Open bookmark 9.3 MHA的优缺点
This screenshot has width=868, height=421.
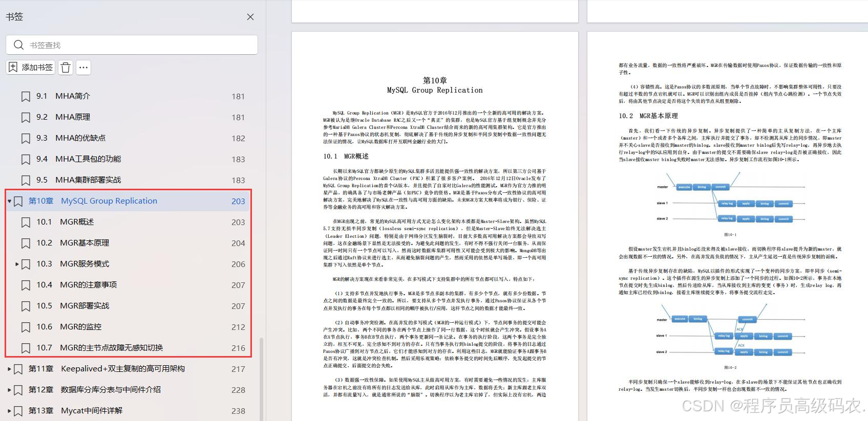pyautogui.click(x=71, y=138)
